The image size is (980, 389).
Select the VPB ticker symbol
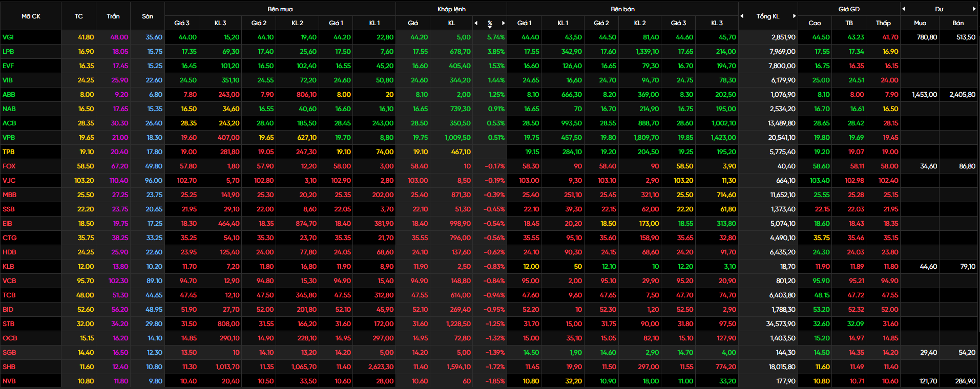pyautogui.click(x=9, y=138)
